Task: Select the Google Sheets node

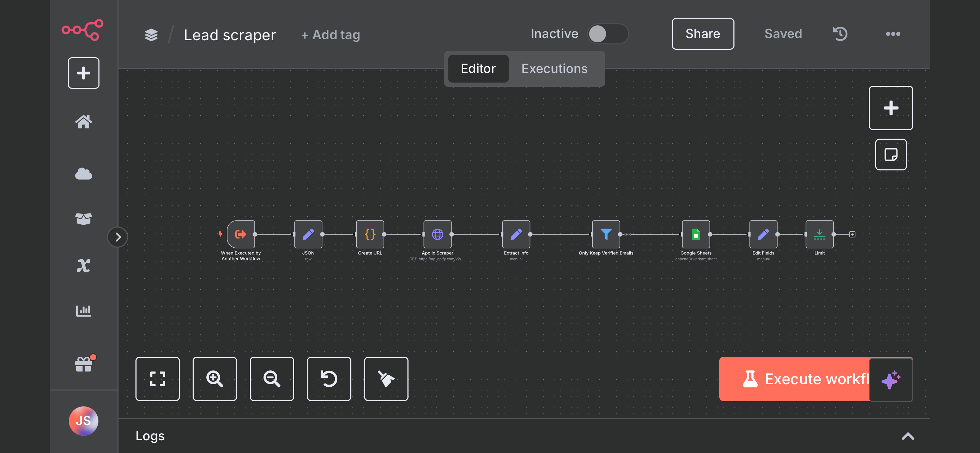Action: tap(696, 234)
